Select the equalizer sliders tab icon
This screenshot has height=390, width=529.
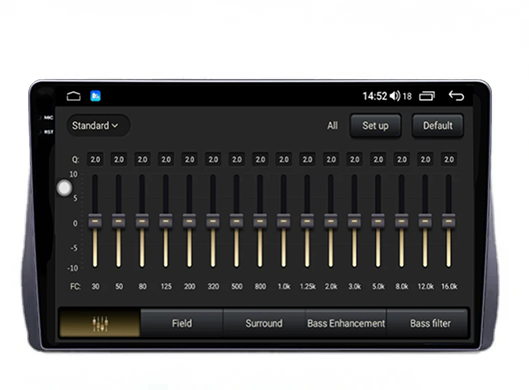[100, 323]
